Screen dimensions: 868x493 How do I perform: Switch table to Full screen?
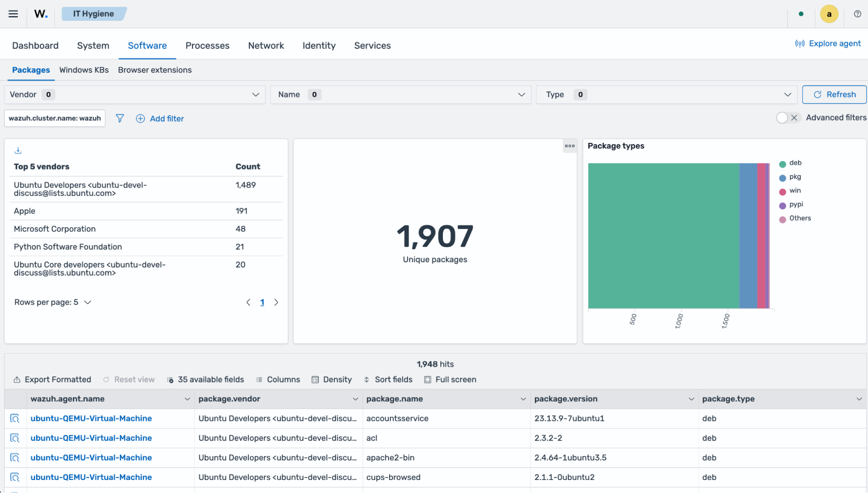450,380
